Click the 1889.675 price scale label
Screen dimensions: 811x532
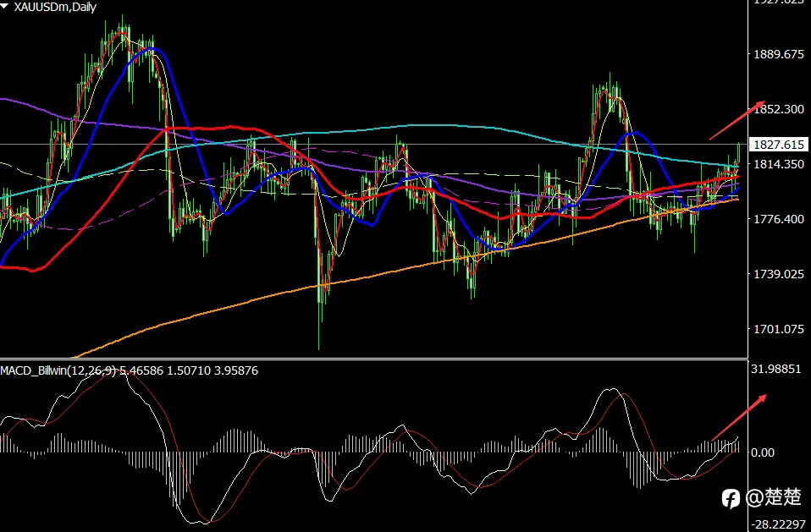coord(779,54)
